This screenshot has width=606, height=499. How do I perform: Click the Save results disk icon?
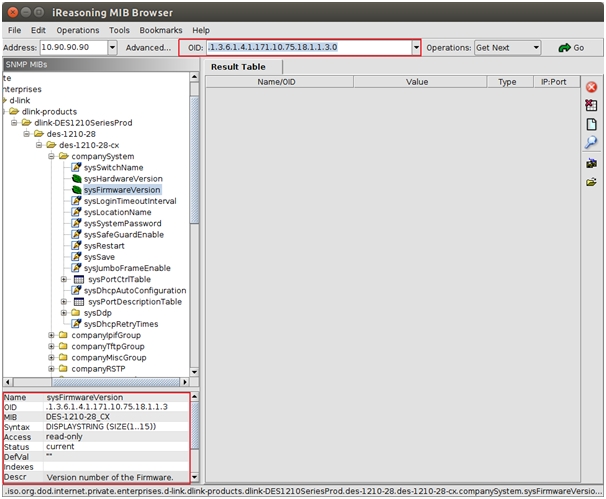click(x=591, y=163)
